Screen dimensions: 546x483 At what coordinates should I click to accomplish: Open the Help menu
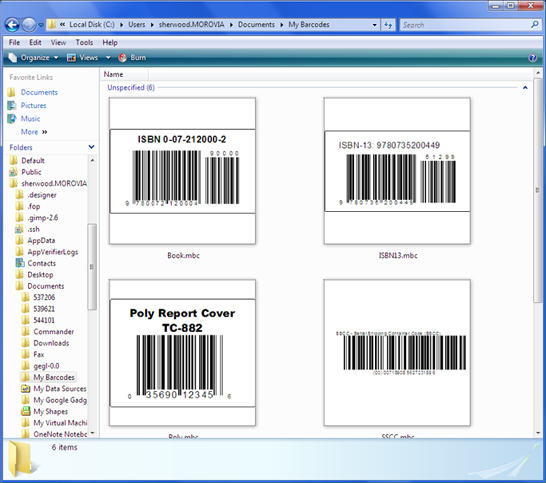110,42
